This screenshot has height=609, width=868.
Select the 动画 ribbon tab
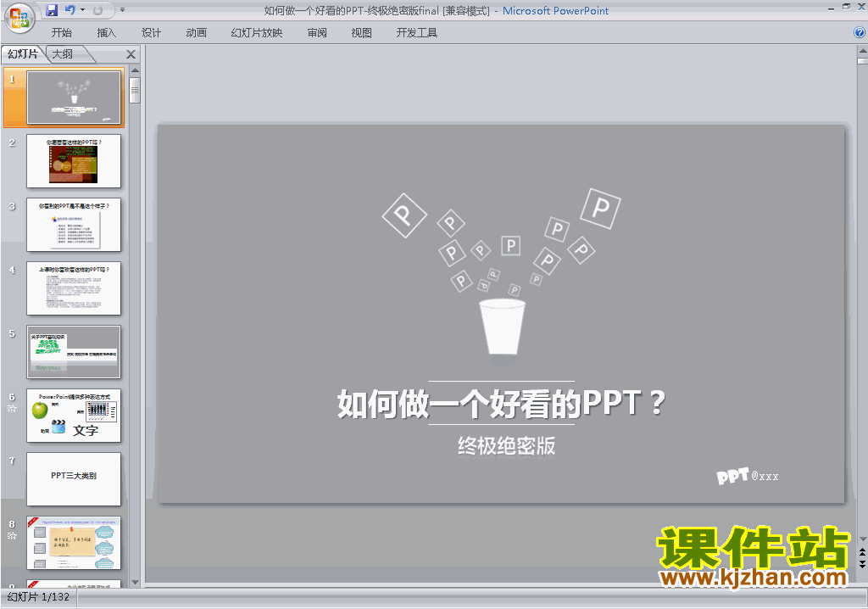coord(196,33)
